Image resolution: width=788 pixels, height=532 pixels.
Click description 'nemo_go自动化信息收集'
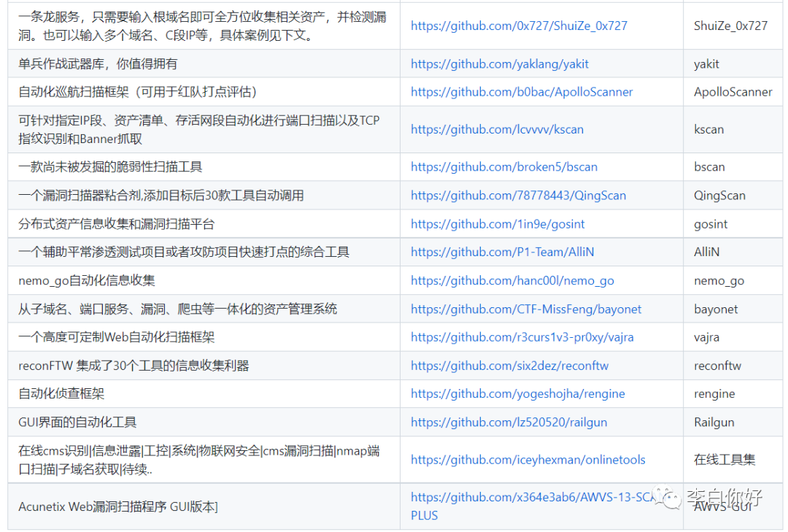(x=86, y=280)
